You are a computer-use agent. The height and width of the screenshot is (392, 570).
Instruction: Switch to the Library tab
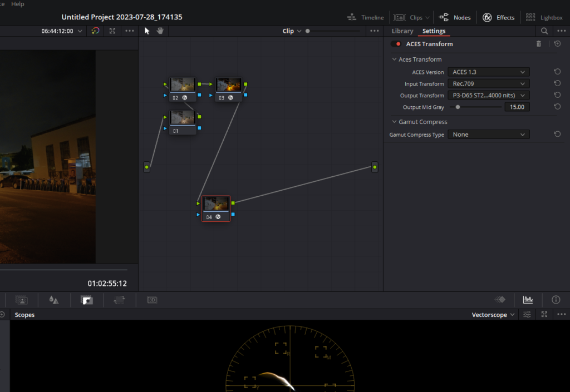[x=402, y=31]
